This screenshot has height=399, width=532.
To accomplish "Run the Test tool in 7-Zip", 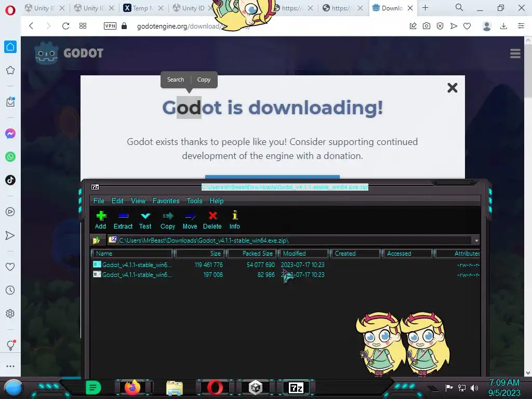I will (x=145, y=220).
